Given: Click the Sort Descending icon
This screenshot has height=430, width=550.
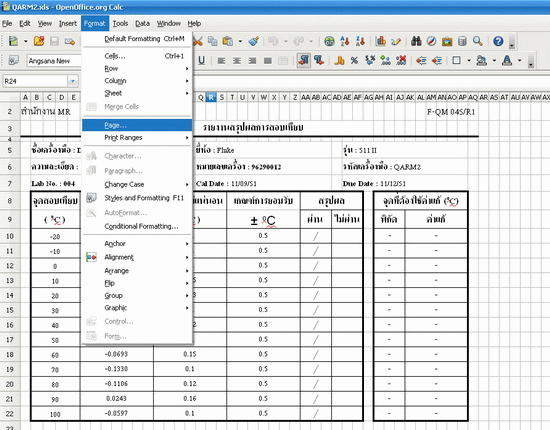Looking at the screenshot, I should [360, 41].
